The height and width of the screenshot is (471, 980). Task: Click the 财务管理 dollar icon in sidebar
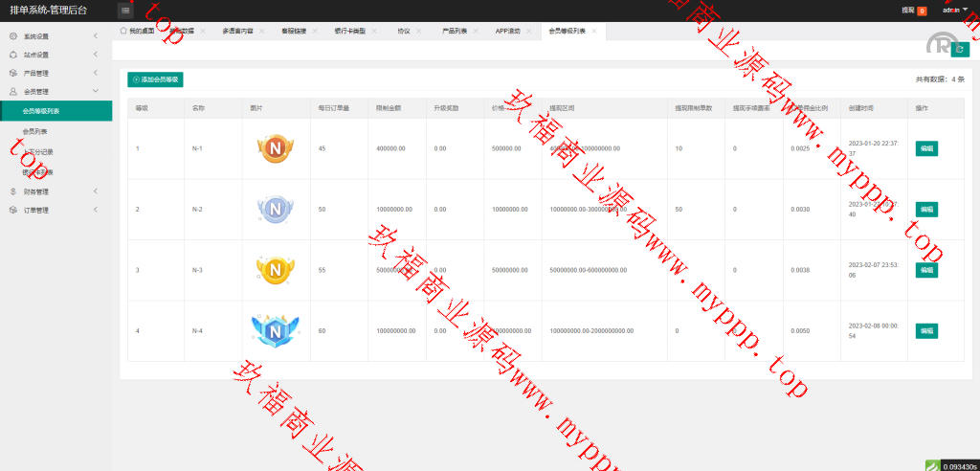pyautogui.click(x=13, y=191)
